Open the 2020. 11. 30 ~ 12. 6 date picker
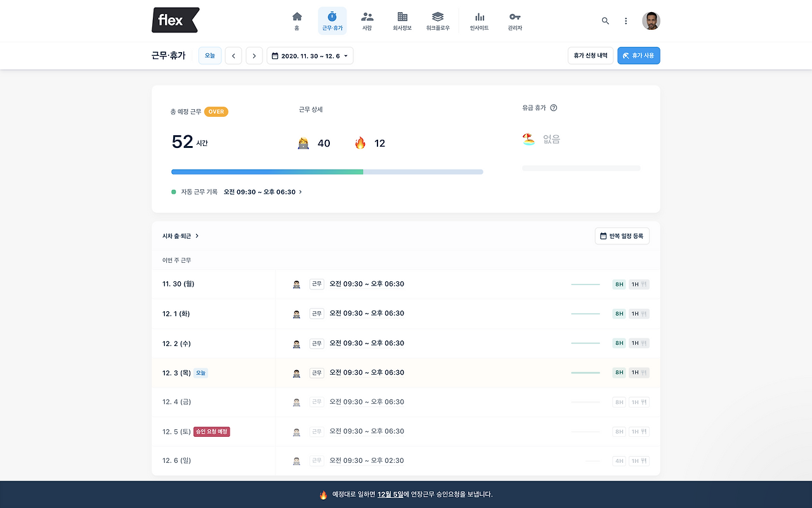 click(x=310, y=56)
